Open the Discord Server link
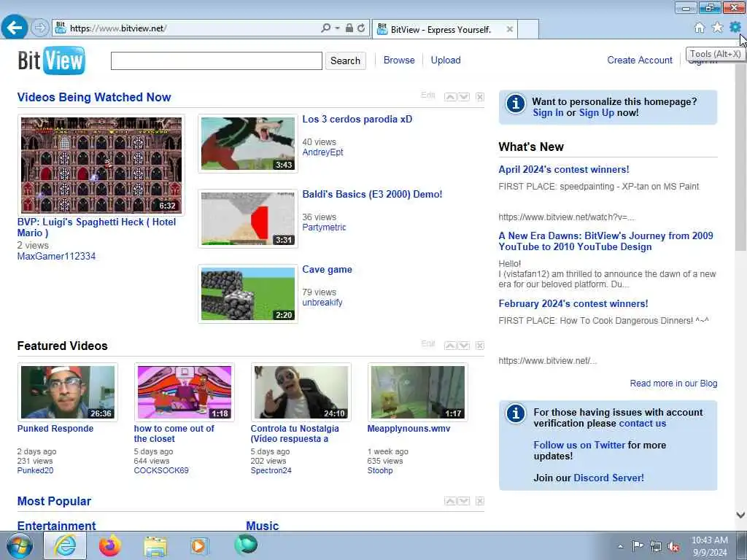 [608, 478]
